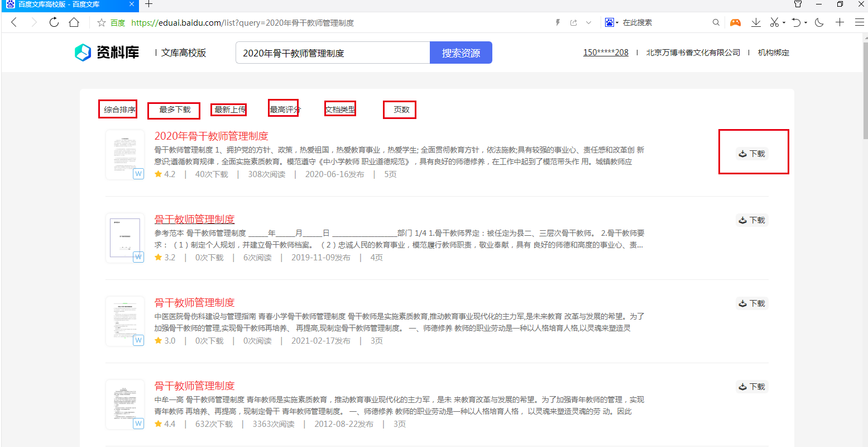Image resolution: width=868 pixels, height=447 pixels.
Task: Open the orange game controller icon
Action: [x=736, y=22]
